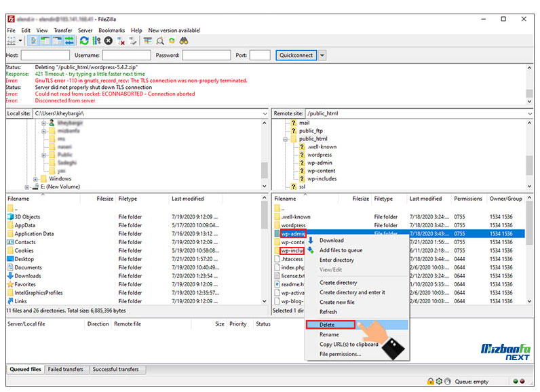This screenshot has height=392, width=540.
Task: Switch to the Successful transfers tab
Action: 116,370
